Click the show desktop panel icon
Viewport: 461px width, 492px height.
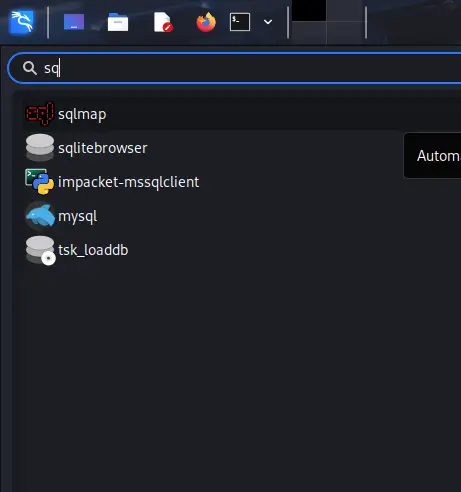(x=74, y=22)
